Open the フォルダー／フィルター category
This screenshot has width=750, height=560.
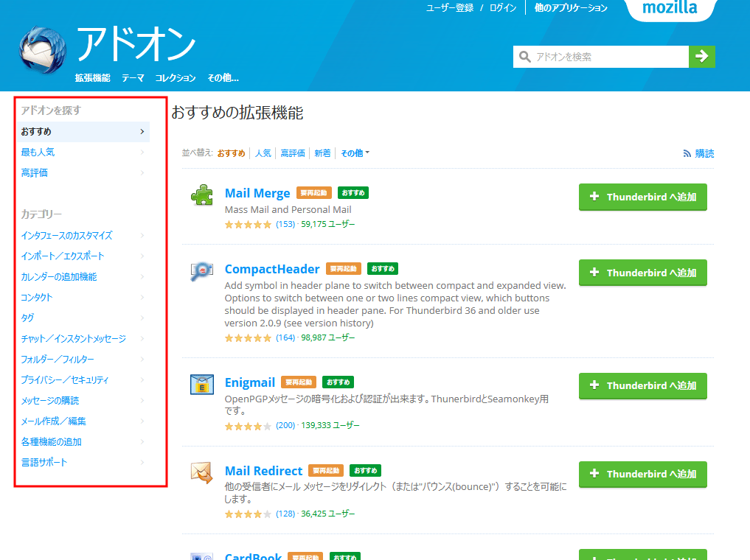pyautogui.click(x=58, y=359)
